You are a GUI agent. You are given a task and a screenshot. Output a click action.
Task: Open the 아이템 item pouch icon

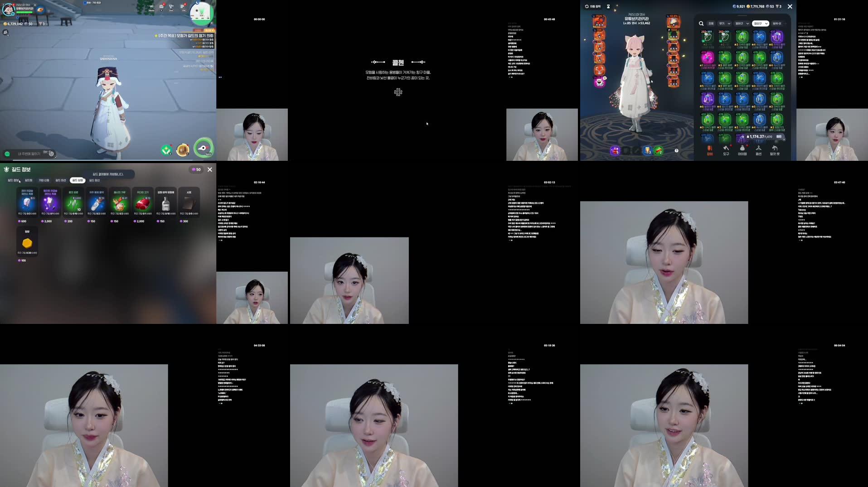[742, 150]
